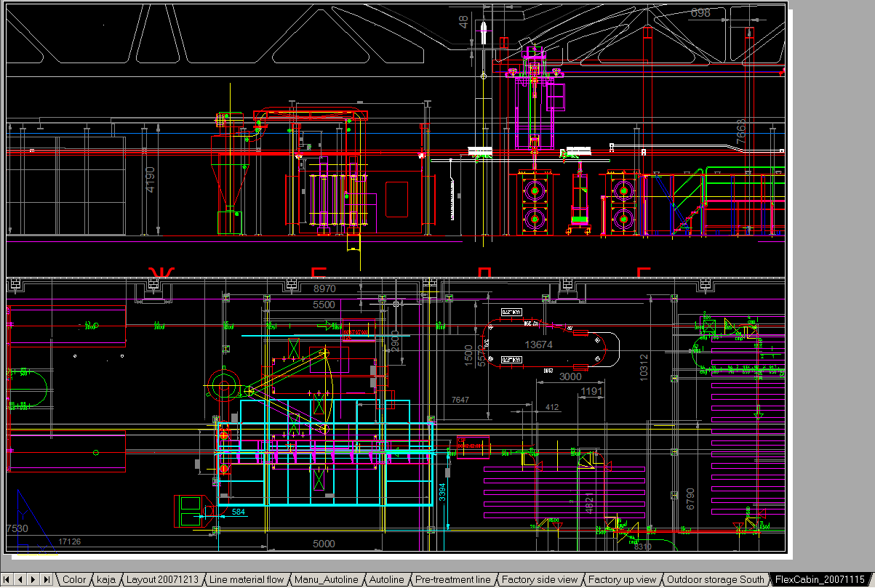Select the Autoline tab
Image resolution: width=875 pixels, height=588 pixels.
pyautogui.click(x=386, y=580)
